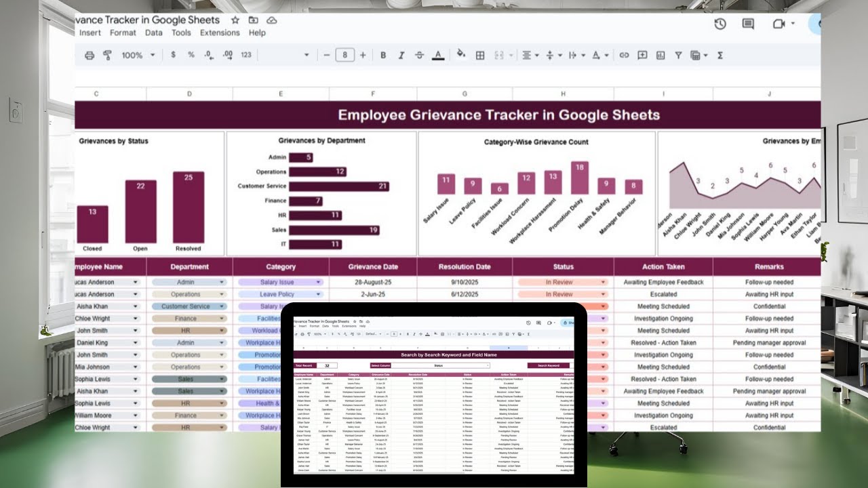Screen dimensions: 868x488
Task: Click the Insert comment icon in the toolbar
Action: [x=642, y=56]
